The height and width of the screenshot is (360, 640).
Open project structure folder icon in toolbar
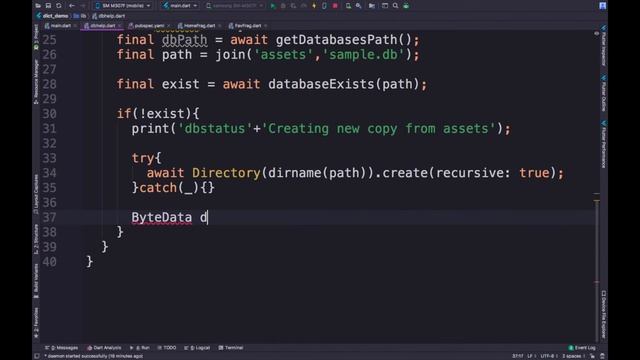coord(372,6)
